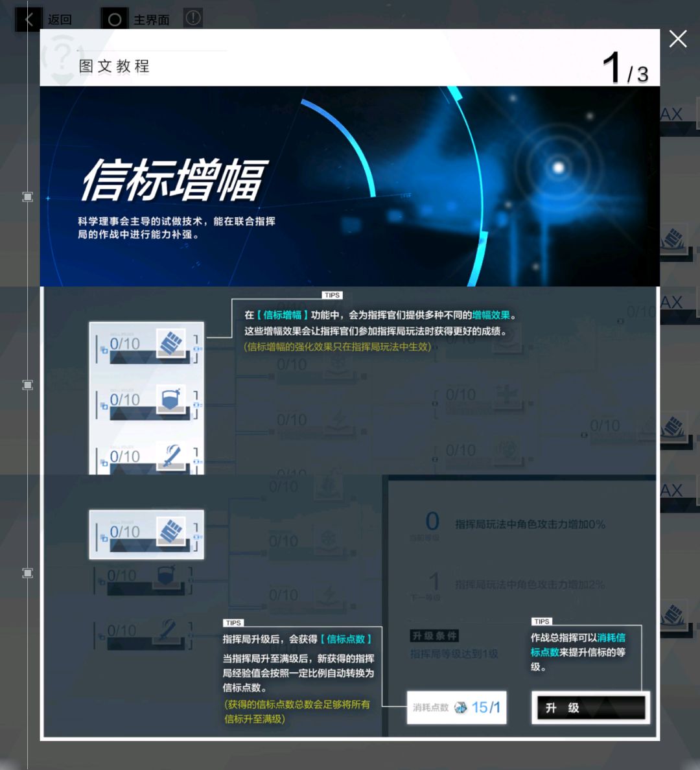700x770 pixels.
Task: Go back using the 返回 arrow button
Action: [x=29, y=19]
